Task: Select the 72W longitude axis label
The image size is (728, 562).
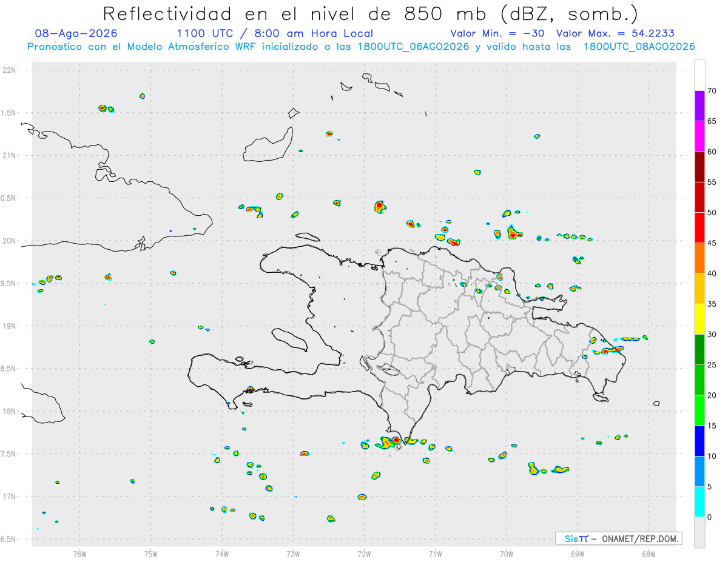Action: pos(364,554)
